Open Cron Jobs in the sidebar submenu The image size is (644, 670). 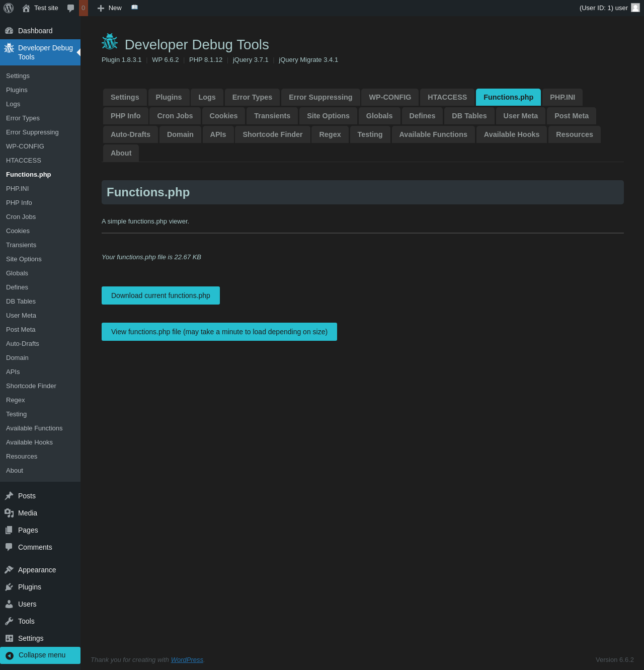(x=21, y=216)
